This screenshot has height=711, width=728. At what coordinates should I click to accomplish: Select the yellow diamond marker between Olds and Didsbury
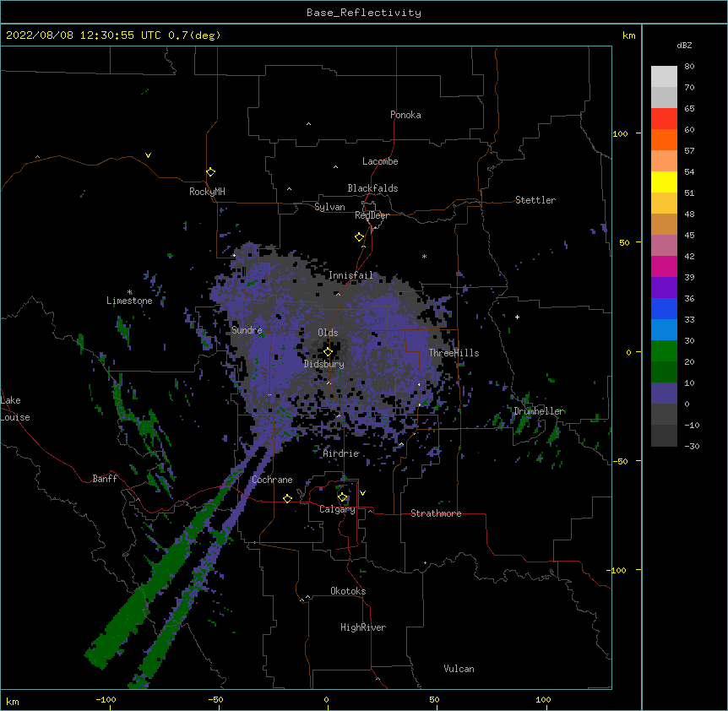(328, 352)
